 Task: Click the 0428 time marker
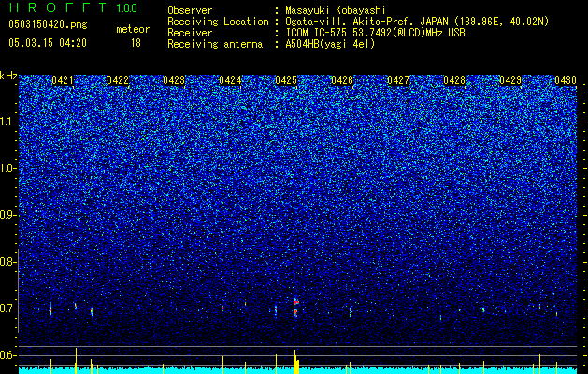pyautogui.click(x=454, y=80)
